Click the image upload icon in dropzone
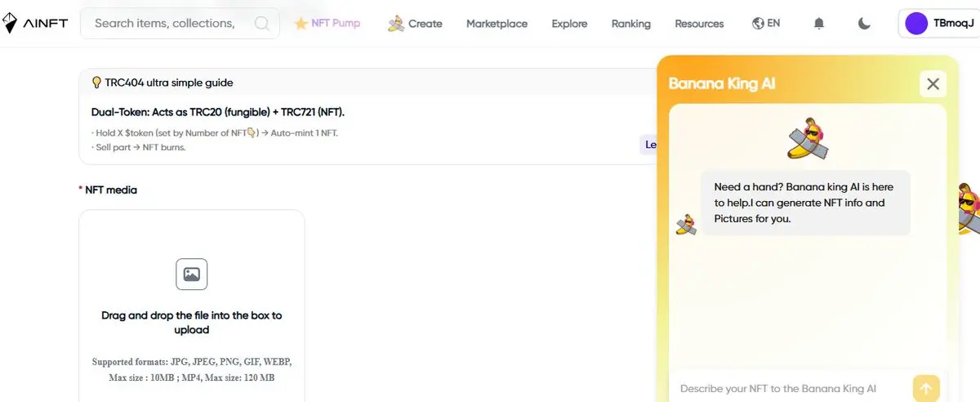The image size is (980, 402). click(x=192, y=275)
